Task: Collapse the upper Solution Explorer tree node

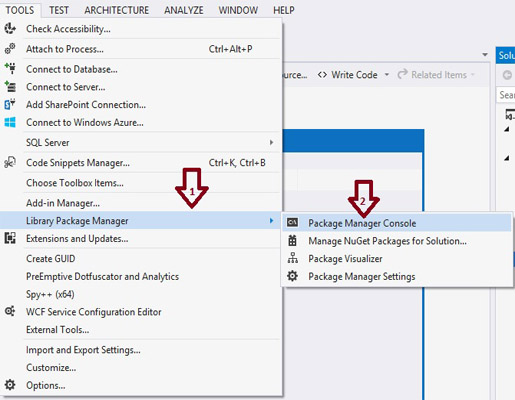Action: click(x=507, y=129)
